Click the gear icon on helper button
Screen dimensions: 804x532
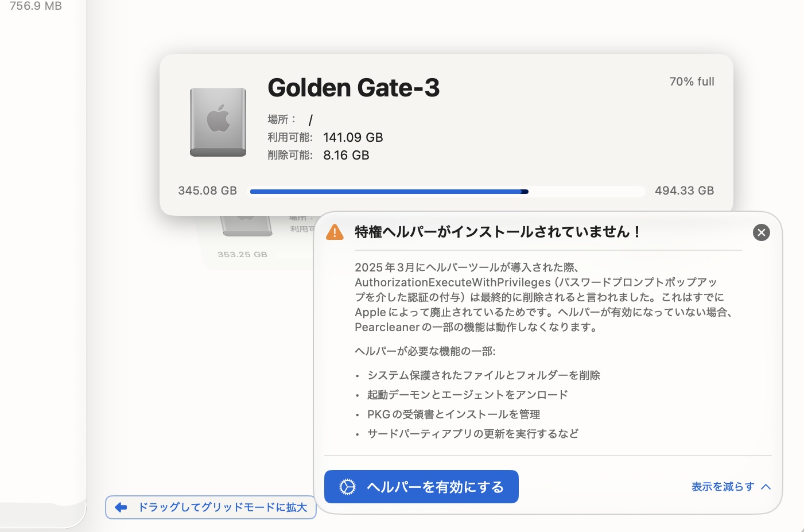(x=347, y=487)
